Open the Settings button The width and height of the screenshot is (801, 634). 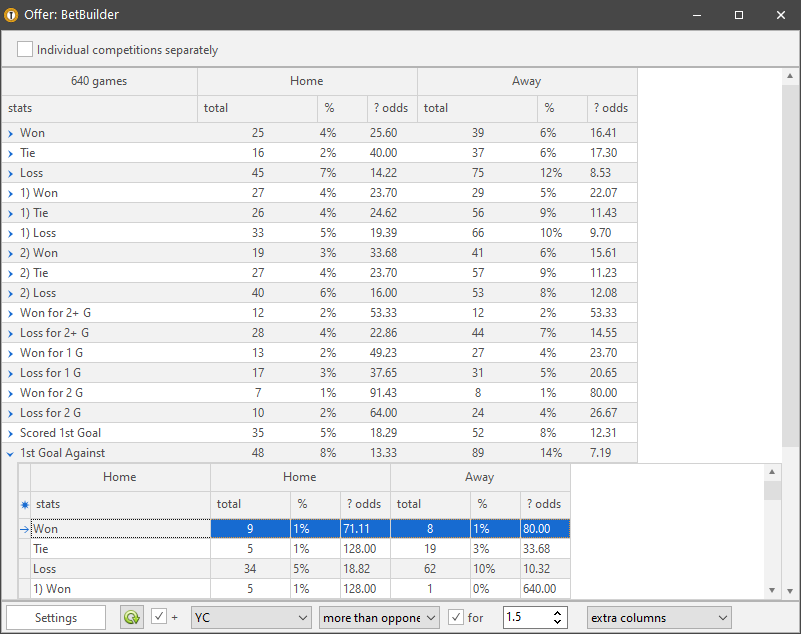point(56,618)
